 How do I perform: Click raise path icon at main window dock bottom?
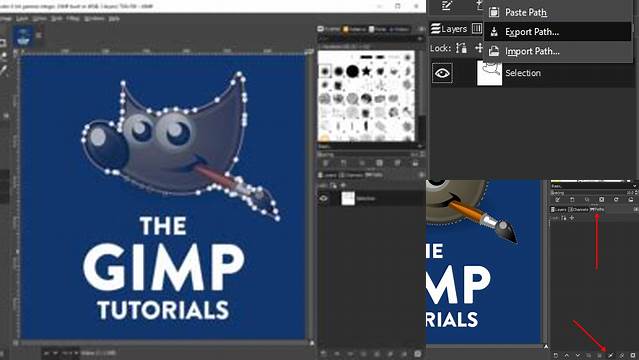tap(337, 354)
